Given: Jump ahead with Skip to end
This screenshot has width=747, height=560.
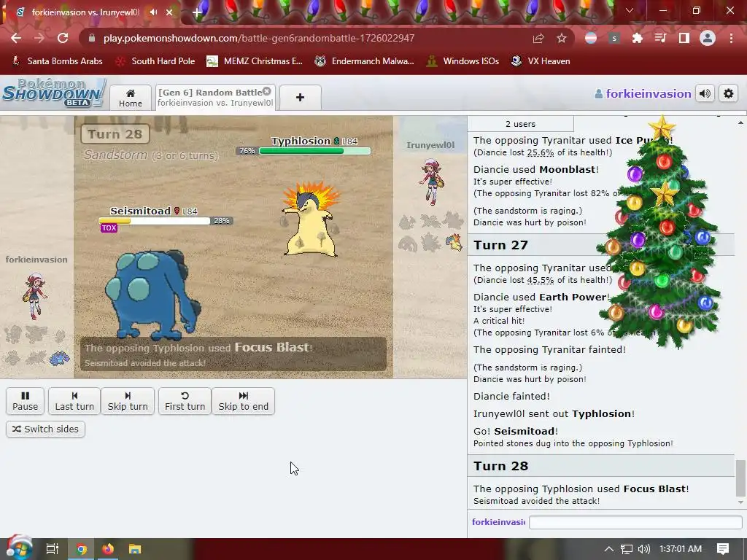Looking at the screenshot, I should [244, 401].
